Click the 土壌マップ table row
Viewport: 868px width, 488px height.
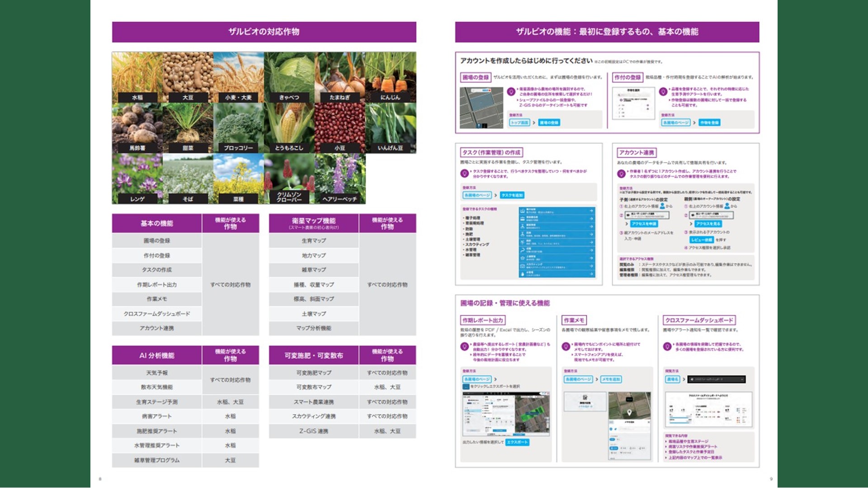(x=314, y=314)
